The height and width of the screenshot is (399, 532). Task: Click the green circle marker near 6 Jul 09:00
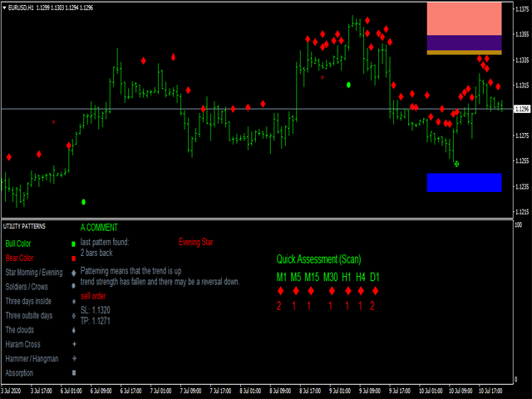tap(83, 202)
